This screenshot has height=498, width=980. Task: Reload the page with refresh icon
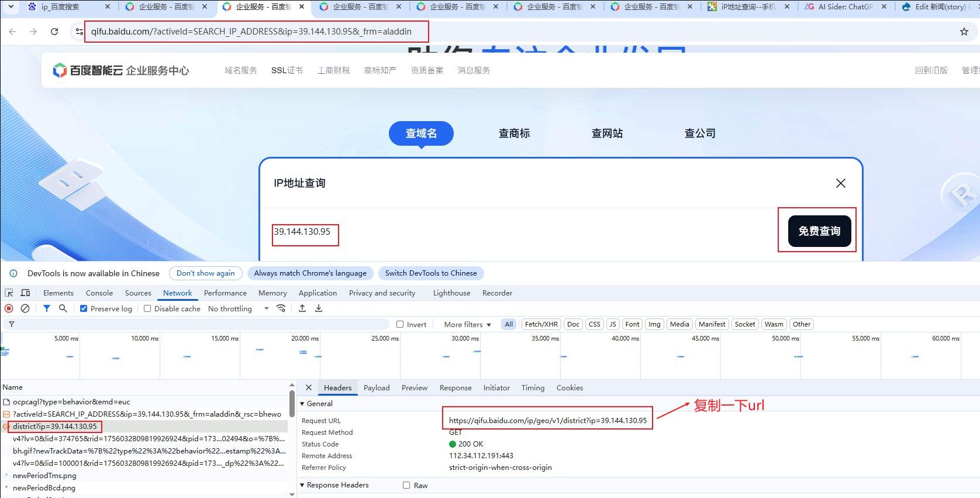coord(54,32)
